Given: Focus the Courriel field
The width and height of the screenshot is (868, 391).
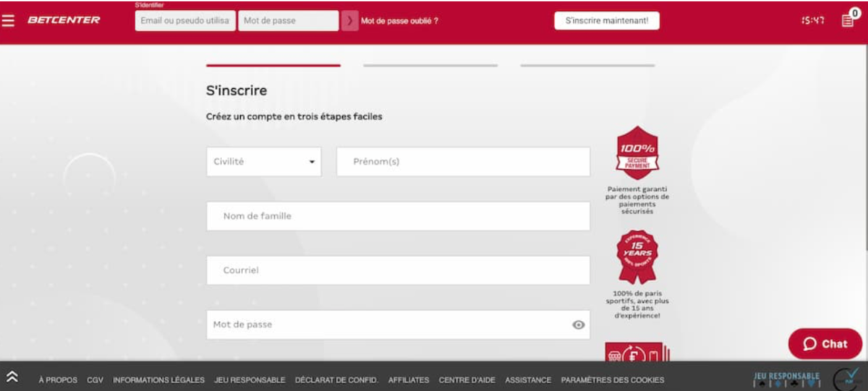Looking at the screenshot, I should (x=398, y=270).
